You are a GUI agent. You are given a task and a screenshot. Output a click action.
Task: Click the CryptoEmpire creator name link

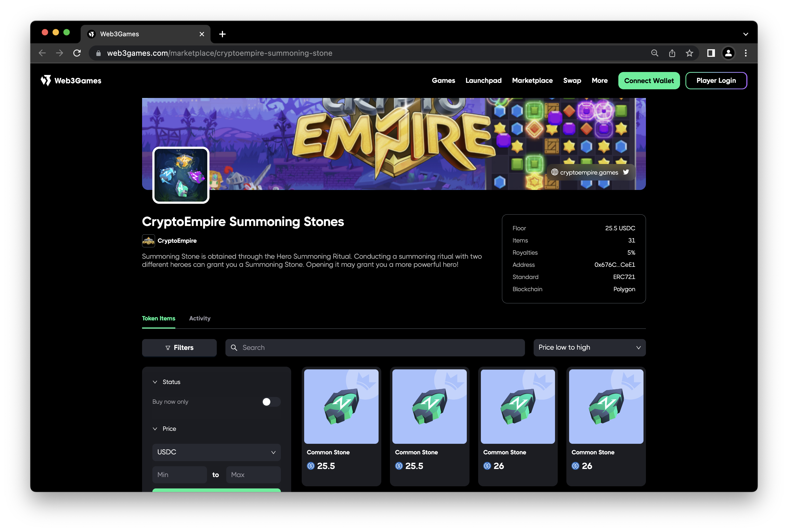coord(177,241)
